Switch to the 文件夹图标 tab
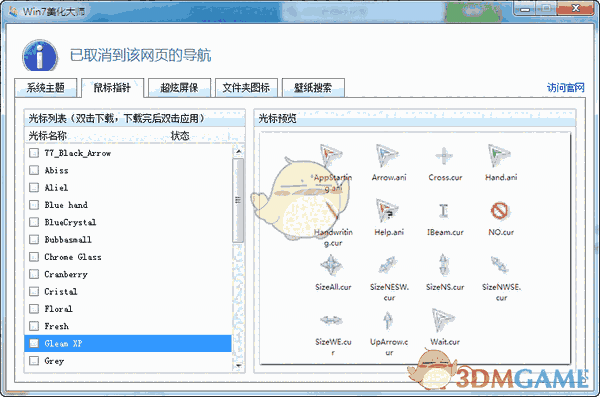The width and height of the screenshot is (600, 397). pos(246,88)
